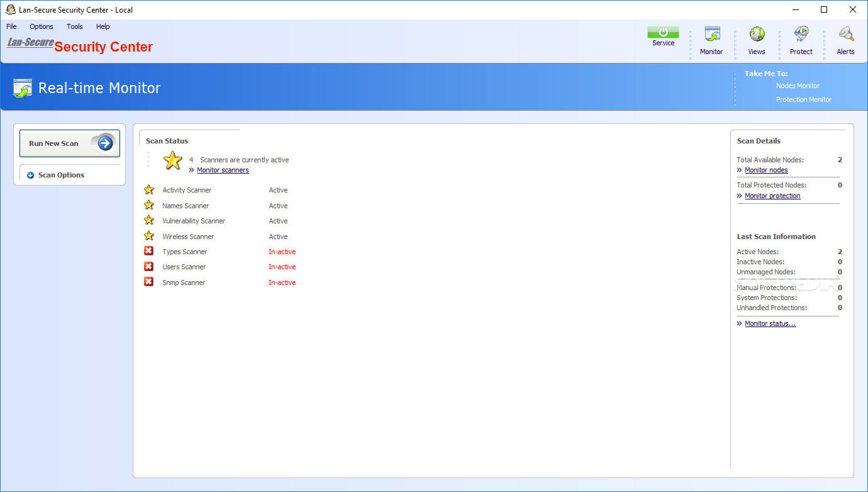Open the Monitor toolbar icon
This screenshot has width=868, height=492.
pyautogui.click(x=712, y=34)
